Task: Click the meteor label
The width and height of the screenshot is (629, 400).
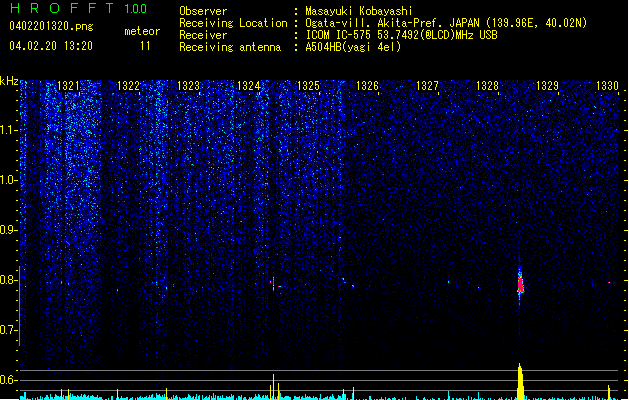Action: point(142,31)
